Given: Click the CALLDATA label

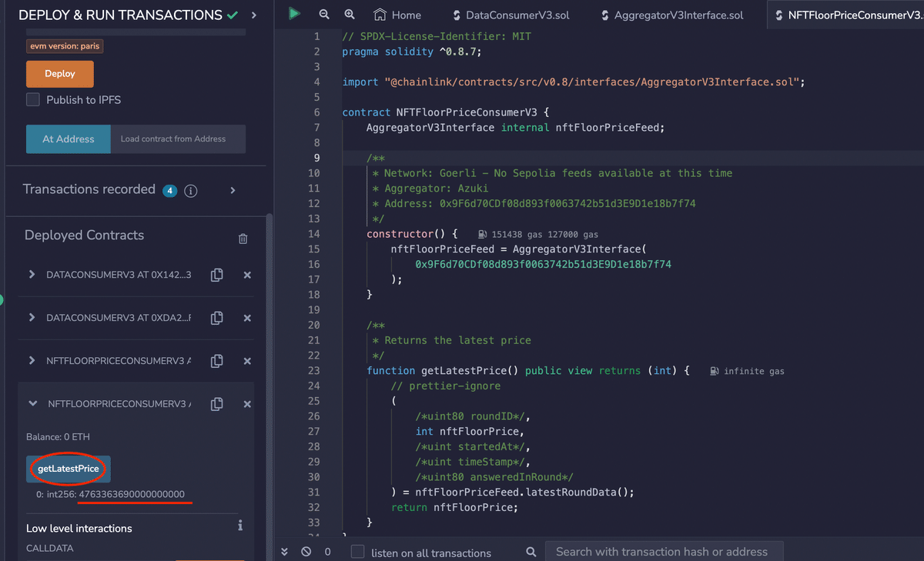Looking at the screenshot, I should [x=49, y=549].
